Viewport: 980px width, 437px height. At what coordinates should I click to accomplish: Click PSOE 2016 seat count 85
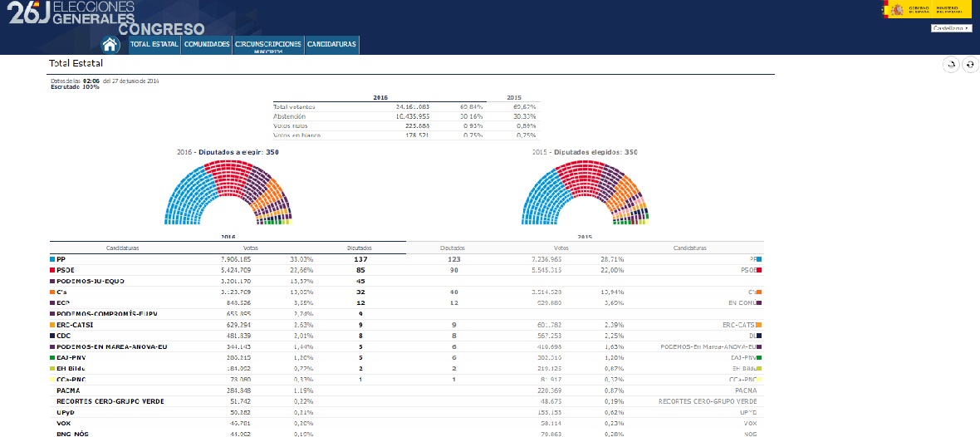coord(362,269)
